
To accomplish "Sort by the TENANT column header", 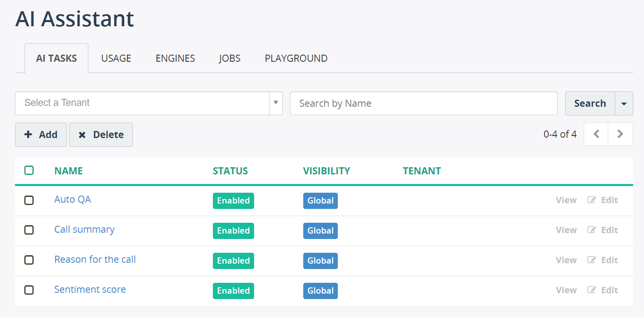I will 422,171.
